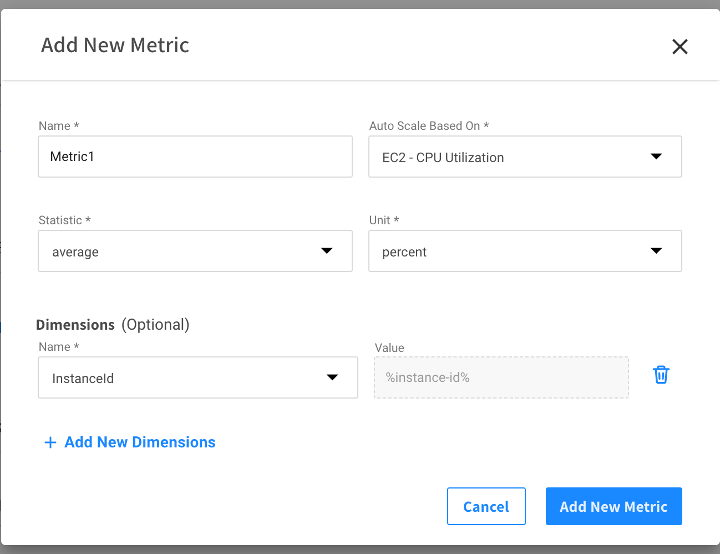The height and width of the screenshot is (554, 720).
Task: Click the Add New Metric dialog title
Action: [115, 45]
